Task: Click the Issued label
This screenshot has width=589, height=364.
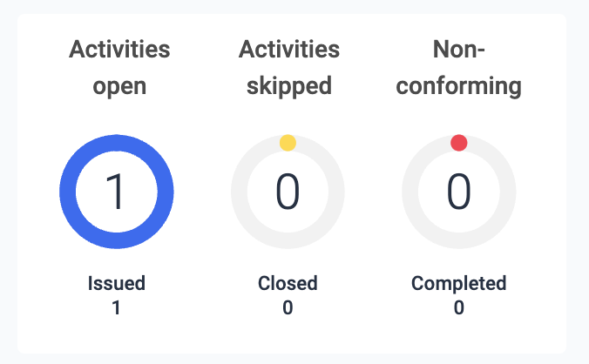Action: point(117,283)
